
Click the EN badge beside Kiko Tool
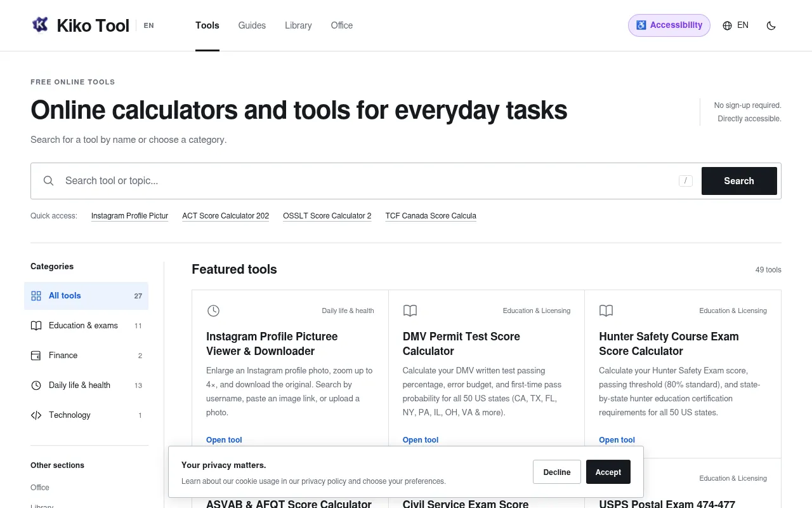click(x=148, y=25)
